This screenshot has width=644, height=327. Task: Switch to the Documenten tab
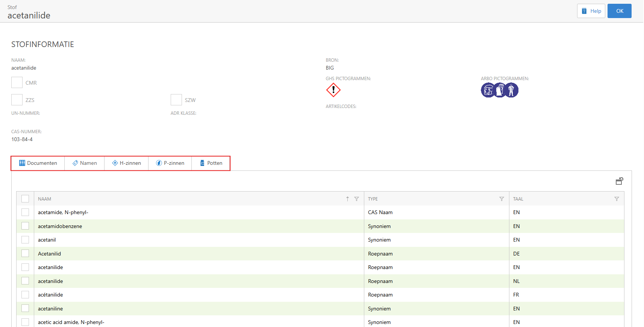click(x=38, y=163)
